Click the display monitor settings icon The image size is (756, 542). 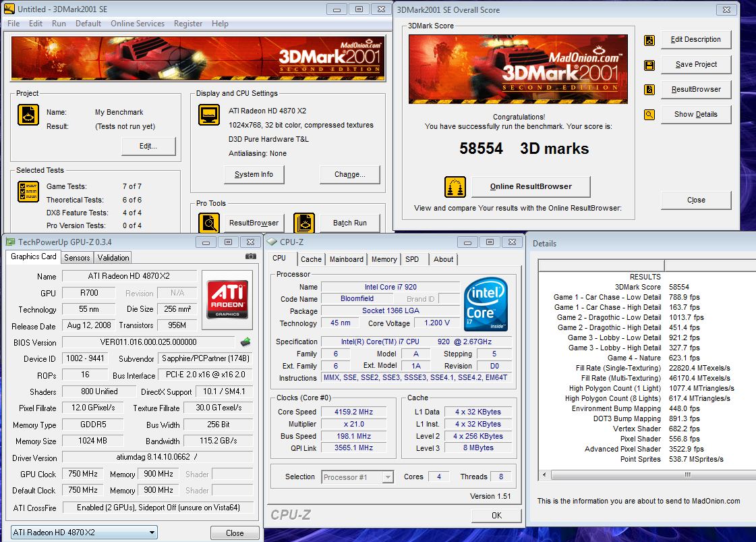coord(209,115)
